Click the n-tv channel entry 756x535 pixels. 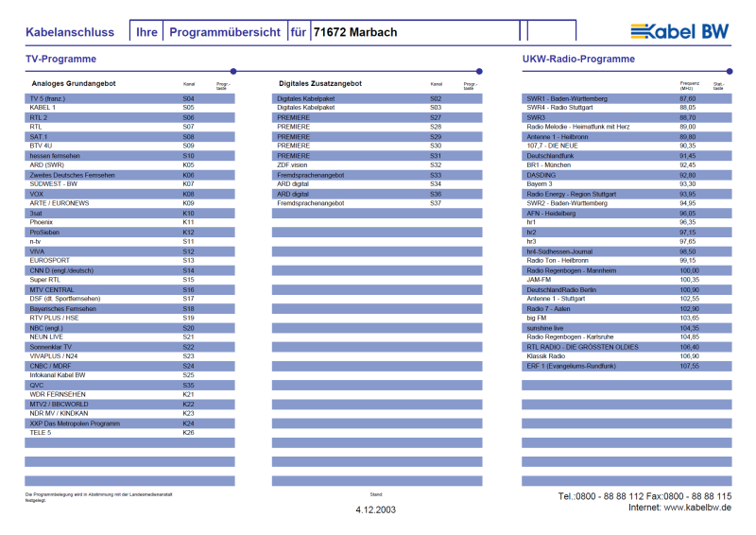(x=35, y=241)
